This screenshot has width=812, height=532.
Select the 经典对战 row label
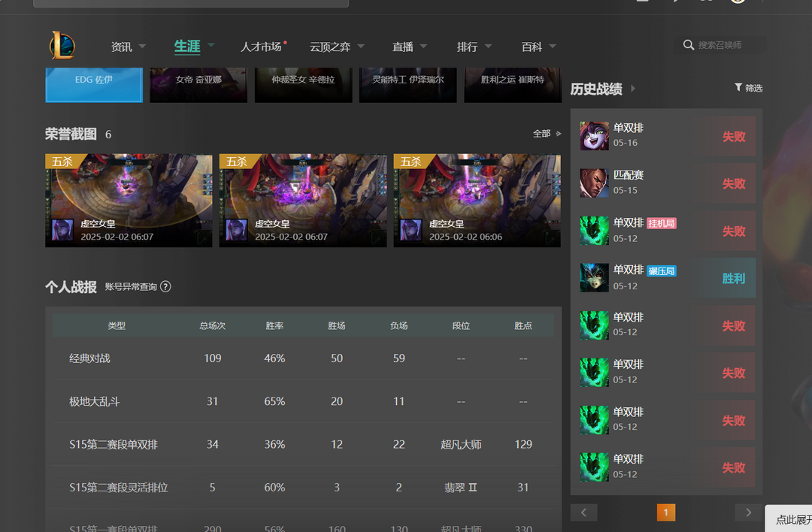(89, 358)
